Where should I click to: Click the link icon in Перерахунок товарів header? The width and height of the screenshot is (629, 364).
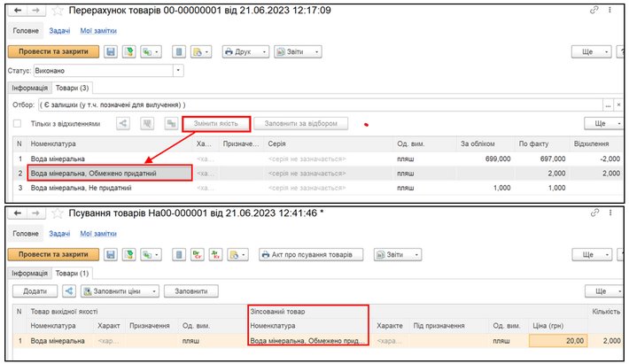593,12
